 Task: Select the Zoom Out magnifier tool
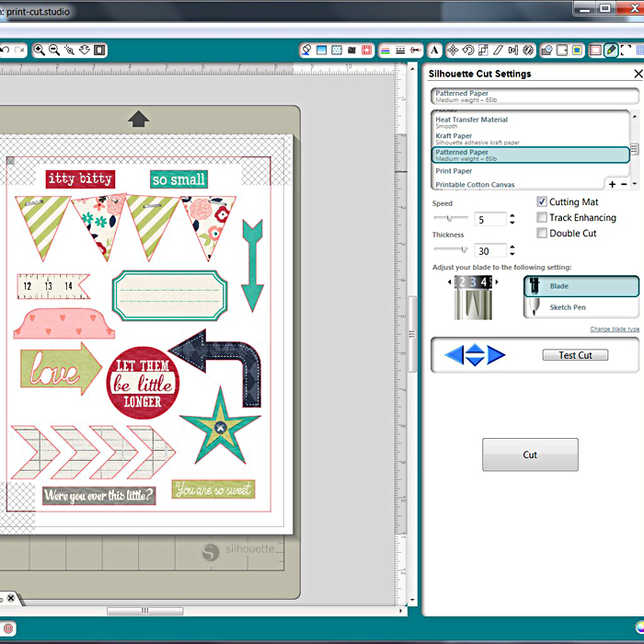(54, 50)
